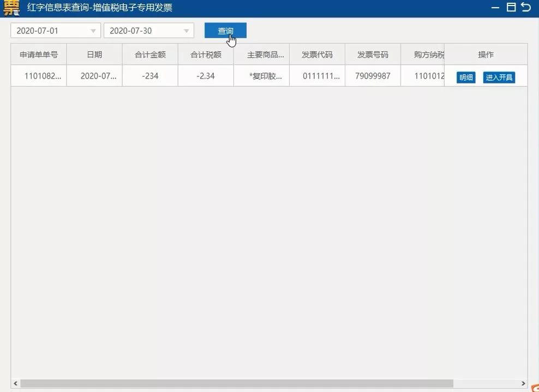Click the 票 app logo icon
Image resolution: width=539 pixels, height=392 pixels.
pos(11,8)
